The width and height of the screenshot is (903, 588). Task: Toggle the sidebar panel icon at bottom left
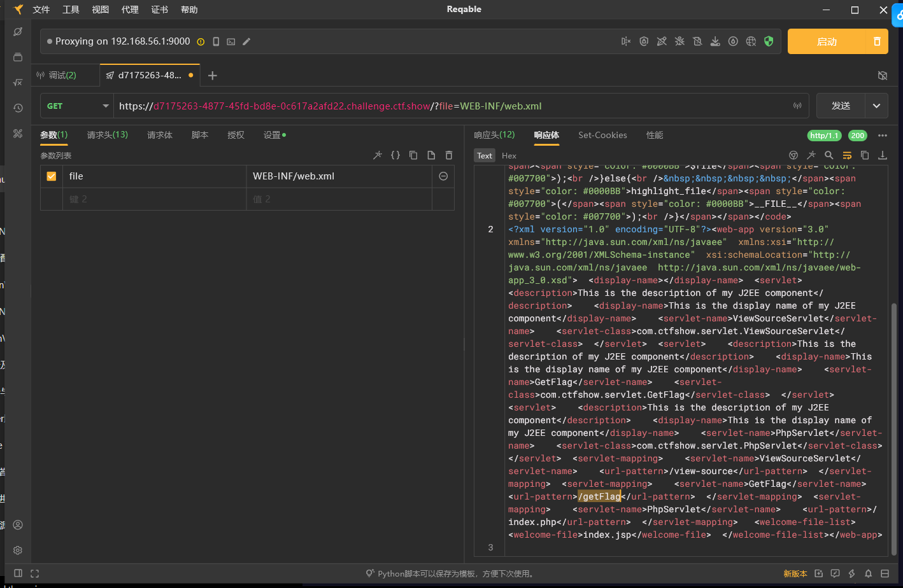[18, 573]
